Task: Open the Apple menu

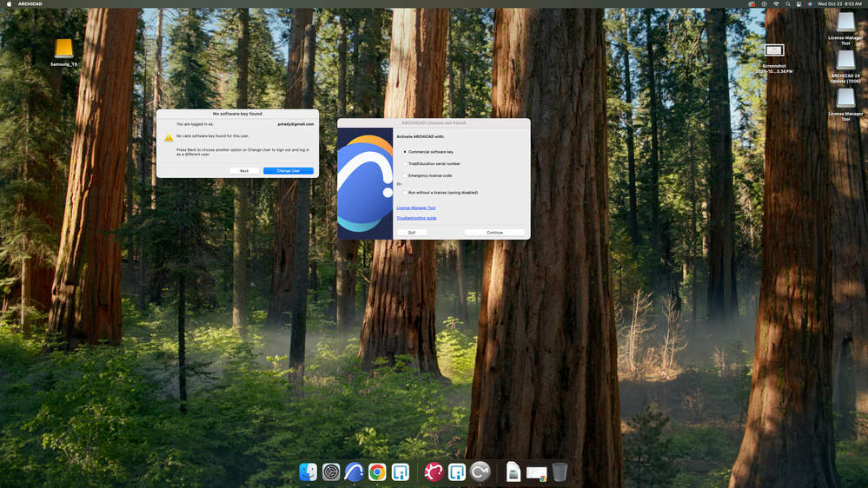Action: [9, 3]
